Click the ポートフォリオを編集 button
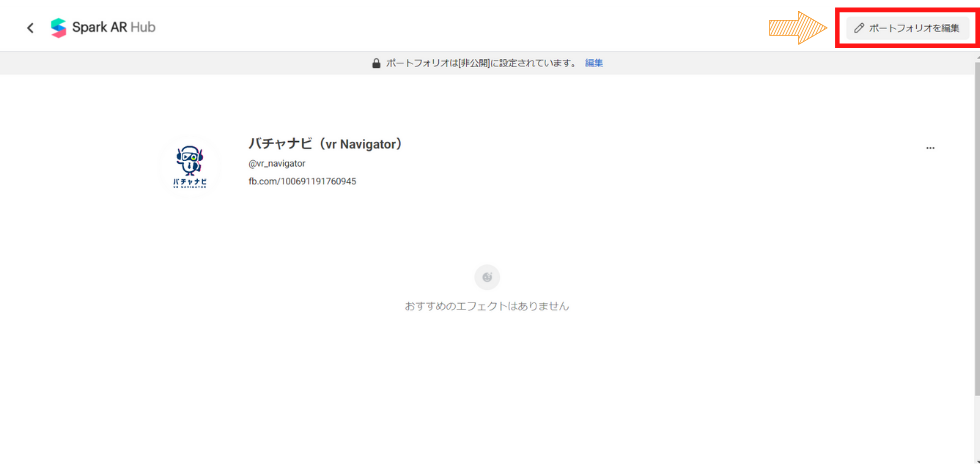This screenshot has width=980, height=470. (x=908, y=28)
